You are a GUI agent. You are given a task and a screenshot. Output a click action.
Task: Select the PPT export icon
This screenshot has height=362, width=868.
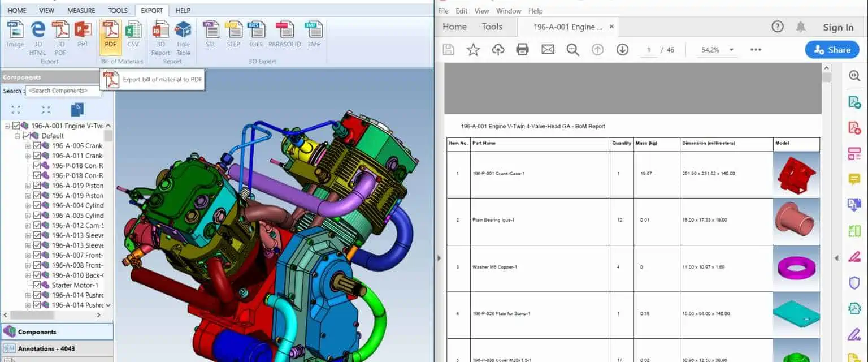[83, 34]
